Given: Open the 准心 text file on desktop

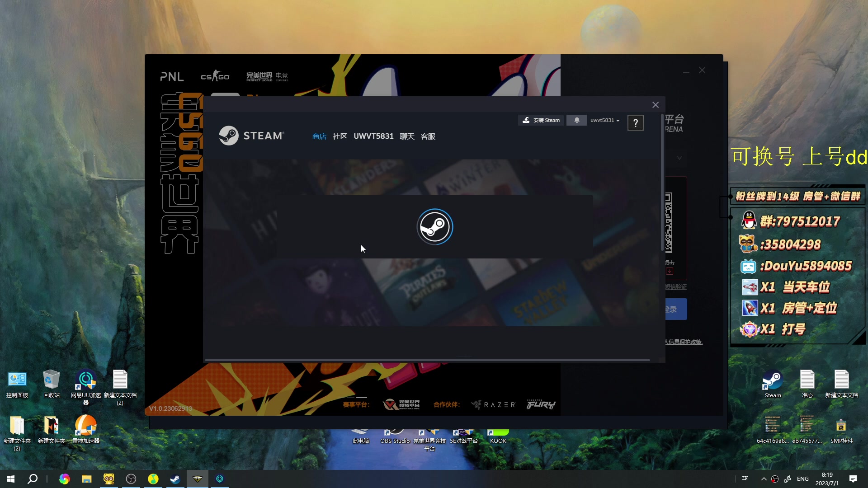Looking at the screenshot, I should 807,384.
